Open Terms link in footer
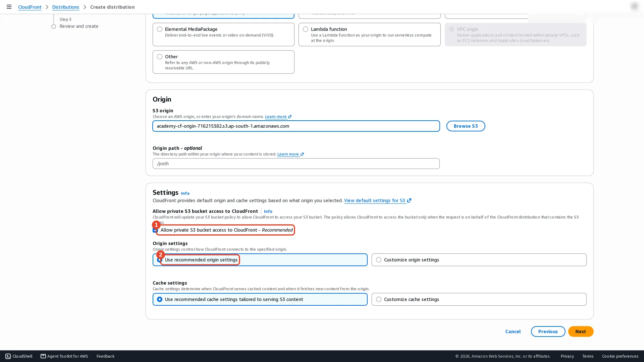Viewport: 644px width, 362px height. 588,356
